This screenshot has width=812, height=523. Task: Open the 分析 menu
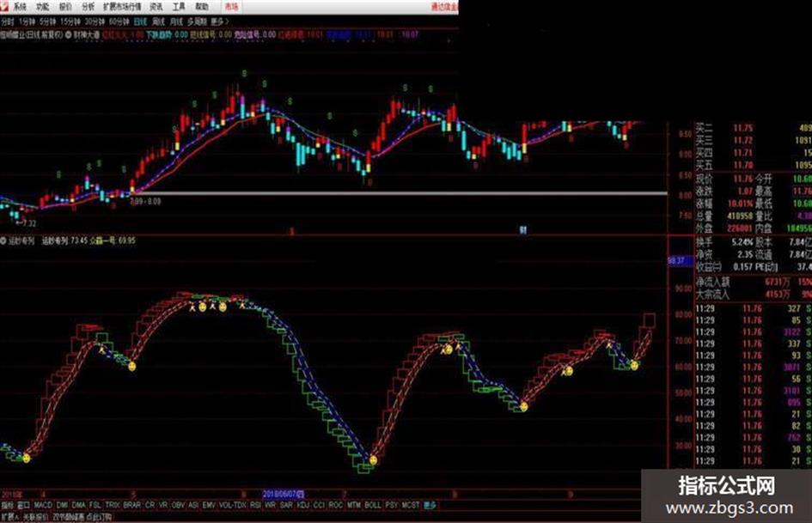tap(89, 7)
